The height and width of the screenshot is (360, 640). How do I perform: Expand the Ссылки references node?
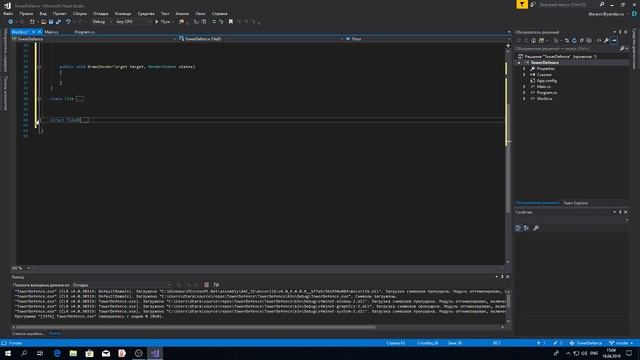(524, 75)
